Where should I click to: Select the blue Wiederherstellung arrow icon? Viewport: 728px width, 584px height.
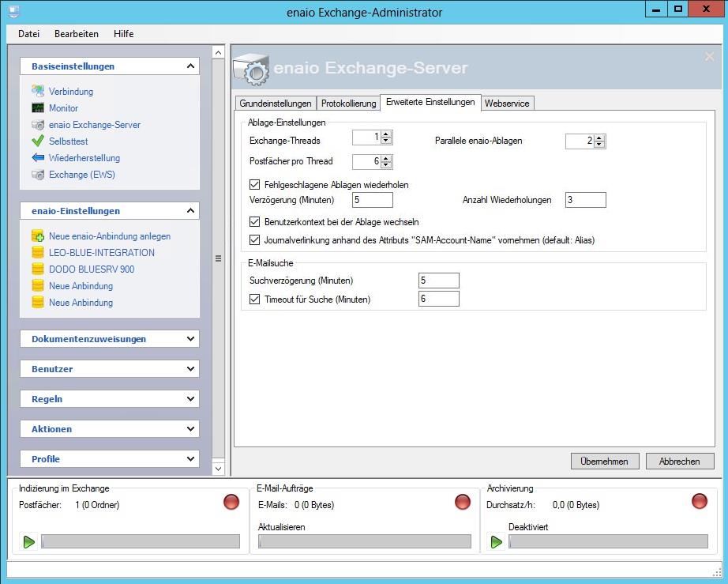(38, 158)
